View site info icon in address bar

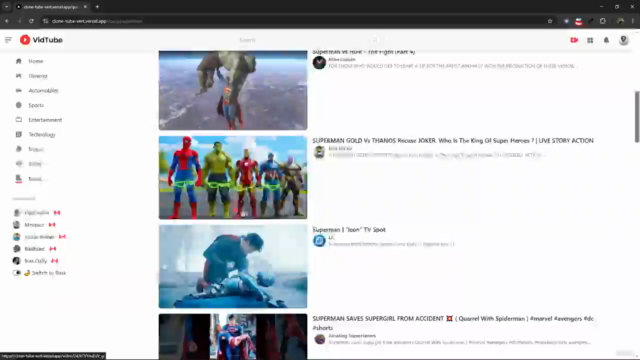pos(46,21)
